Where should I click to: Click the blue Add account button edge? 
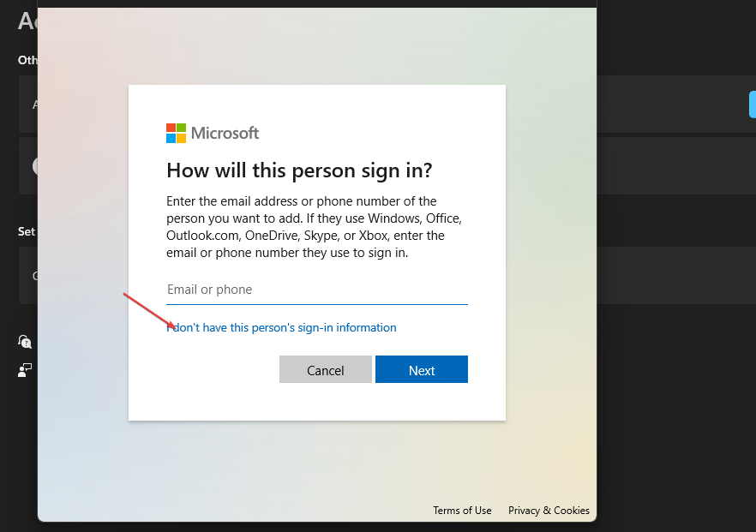tap(752, 105)
